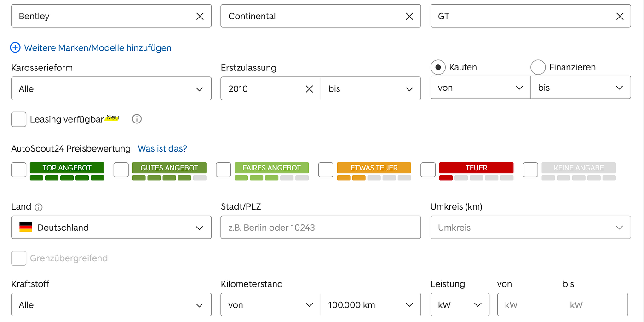This screenshot has width=644, height=322.
Task: Click the 'Neu' label beside Leasing
Action: tap(112, 117)
